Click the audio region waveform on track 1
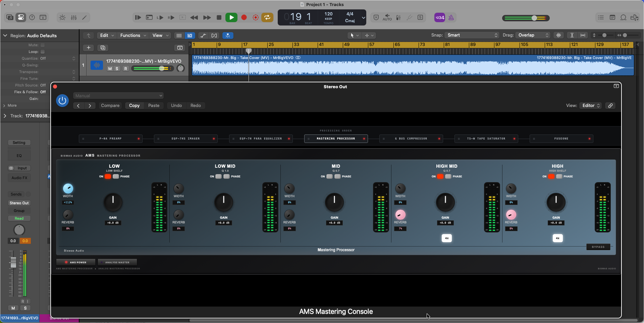This screenshot has width=644, height=323. pos(413,65)
